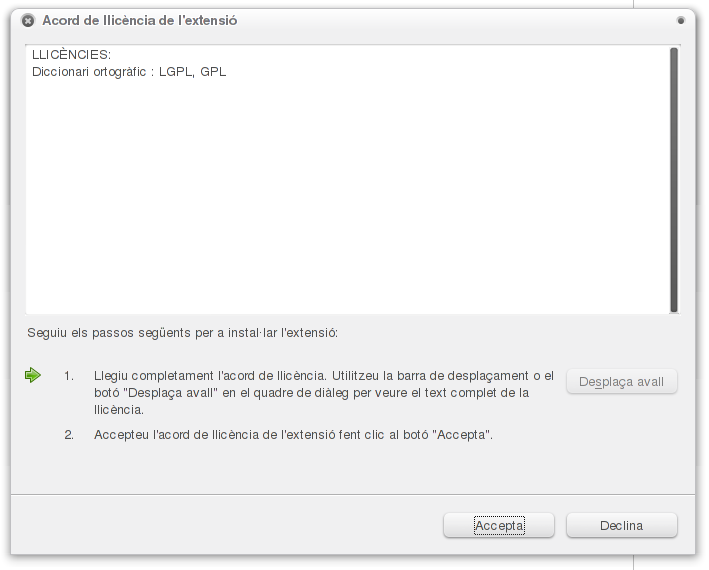Screen dimensions: 709x570
Task: Click the LGPL, GPL text in license
Action: click(193, 72)
